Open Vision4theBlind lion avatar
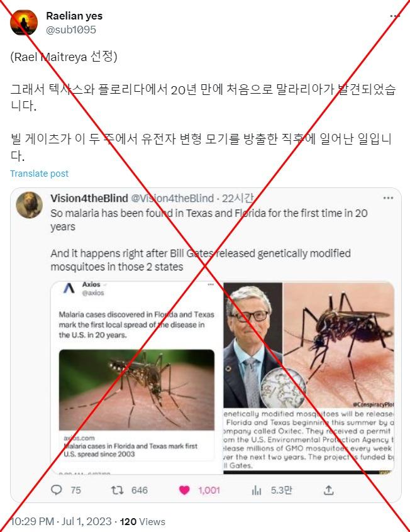The image size is (410, 532). [30, 205]
